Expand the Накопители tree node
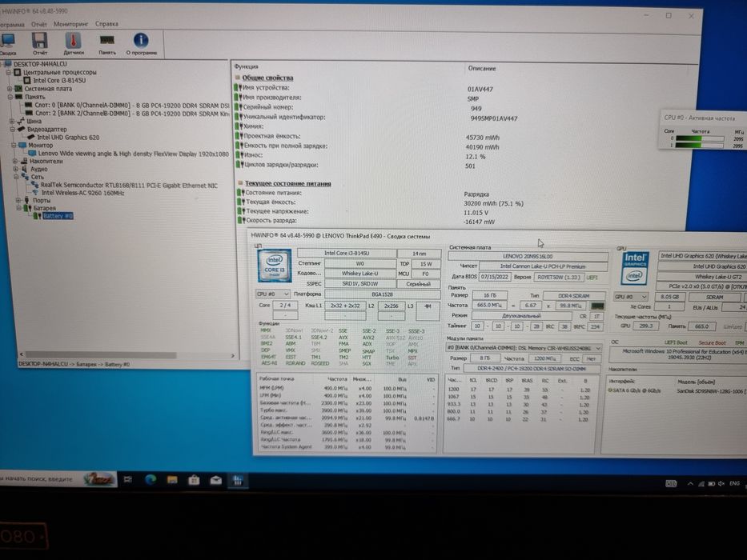 [x=15, y=161]
